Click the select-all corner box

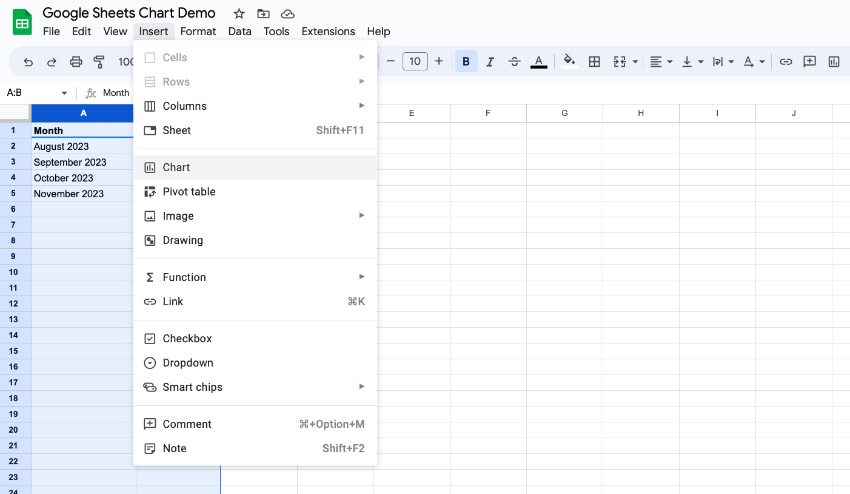click(15, 113)
